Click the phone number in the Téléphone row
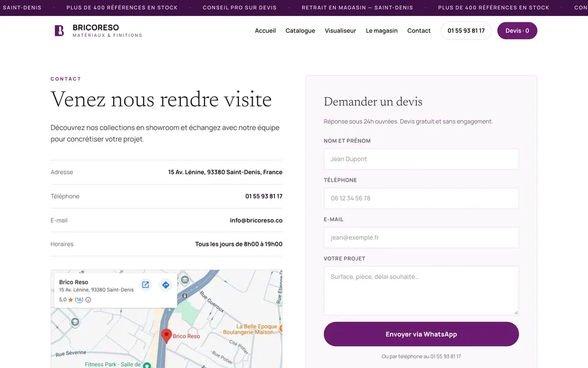The height and width of the screenshot is (368, 588). point(264,197)
